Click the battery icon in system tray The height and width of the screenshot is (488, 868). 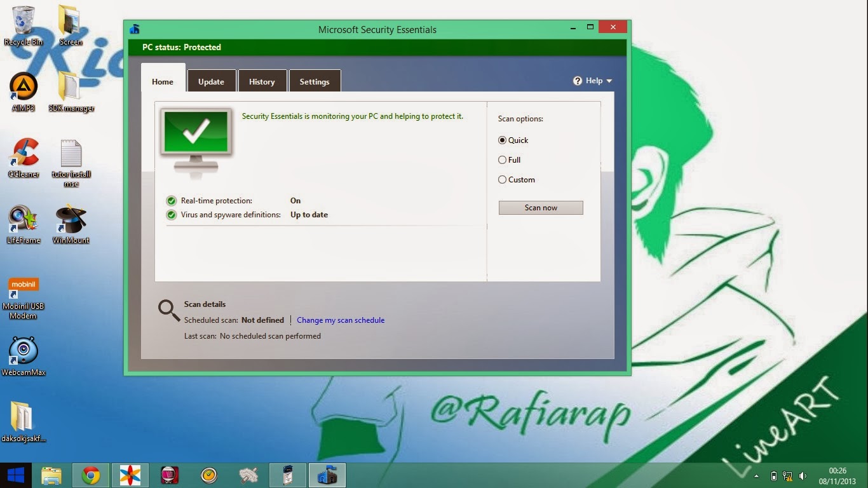[773, 476]
